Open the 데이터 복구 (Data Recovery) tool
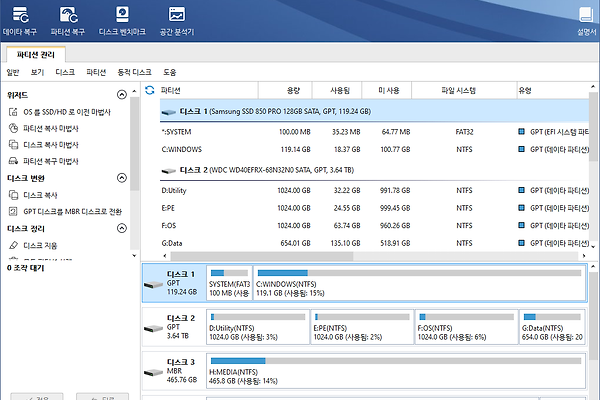The width and height of the screenshot is (600, 400). click(x=22, y=20)
